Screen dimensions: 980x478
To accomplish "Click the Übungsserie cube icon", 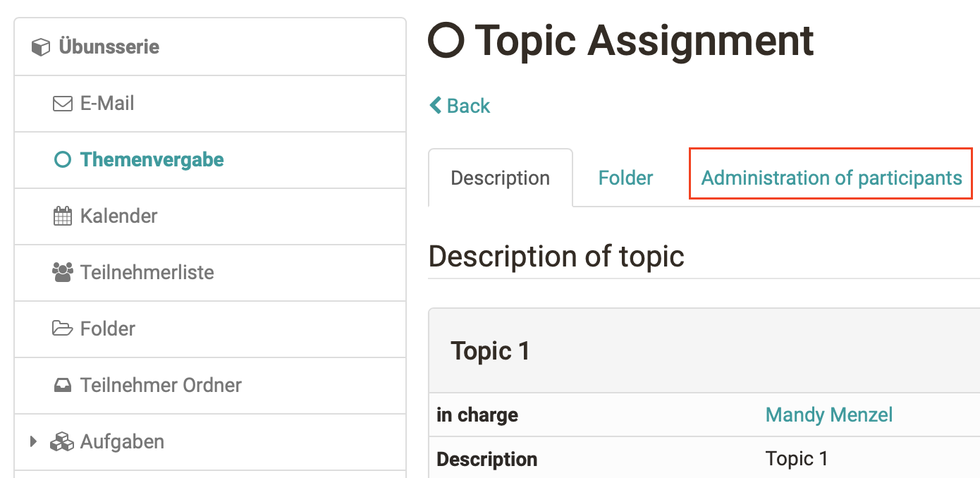I will click(x=40, y=47).
